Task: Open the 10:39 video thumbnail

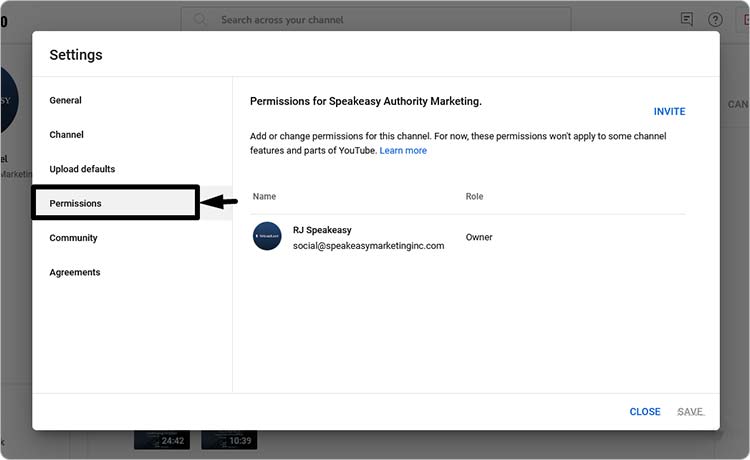Action: (x=229, y=440)
